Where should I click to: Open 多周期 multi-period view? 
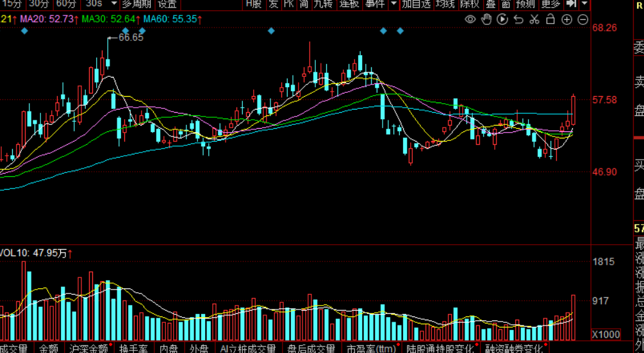pos(136,4)
